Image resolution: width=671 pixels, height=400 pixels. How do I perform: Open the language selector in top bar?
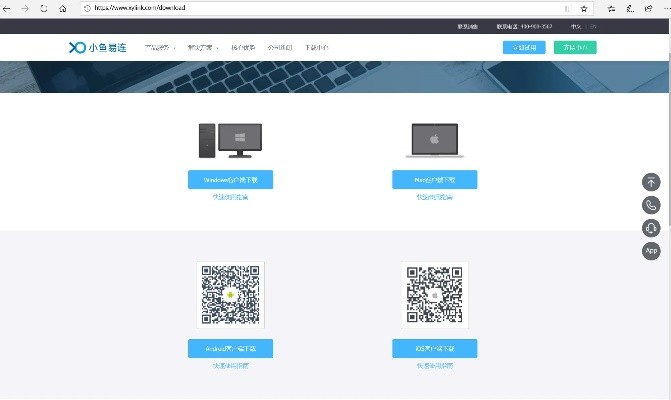pos(576,27)
